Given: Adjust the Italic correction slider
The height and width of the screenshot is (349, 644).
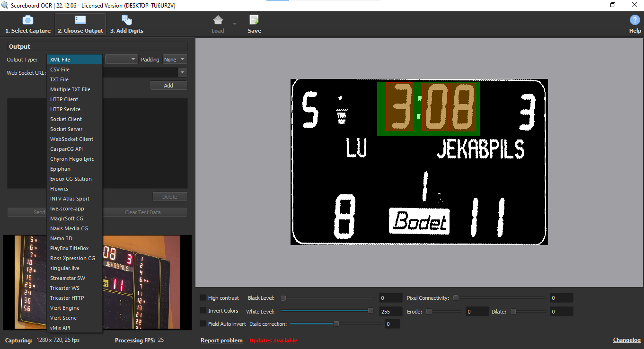Looking at the screenshot, I should tap(335, 323).
